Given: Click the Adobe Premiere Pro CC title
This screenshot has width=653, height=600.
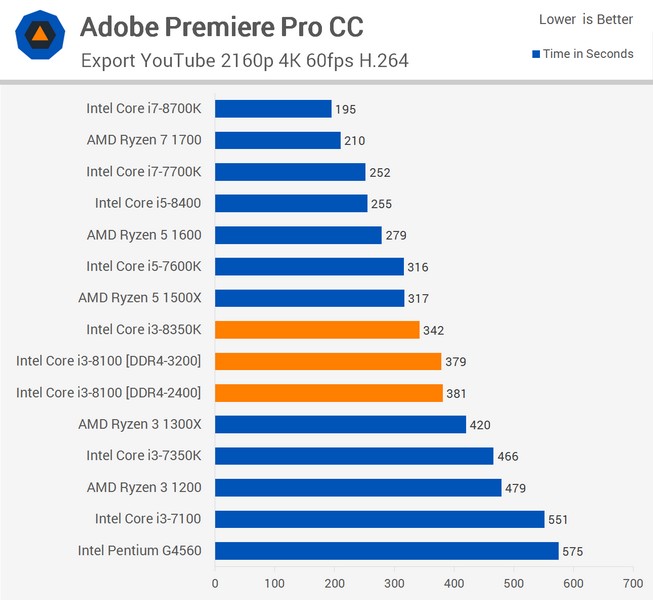Looking at the screenshot, I should click(221, 26).
